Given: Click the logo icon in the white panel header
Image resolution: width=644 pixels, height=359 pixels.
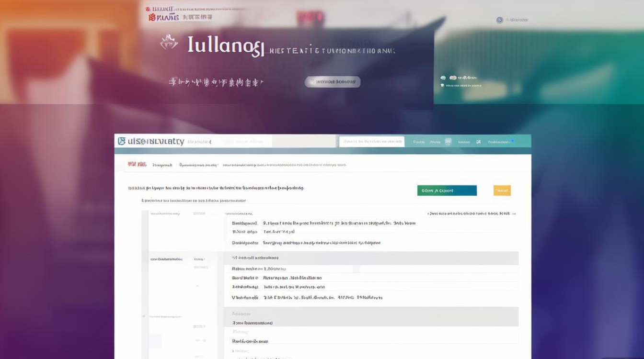Looking at the screenshot, I should tap(122, 141).
